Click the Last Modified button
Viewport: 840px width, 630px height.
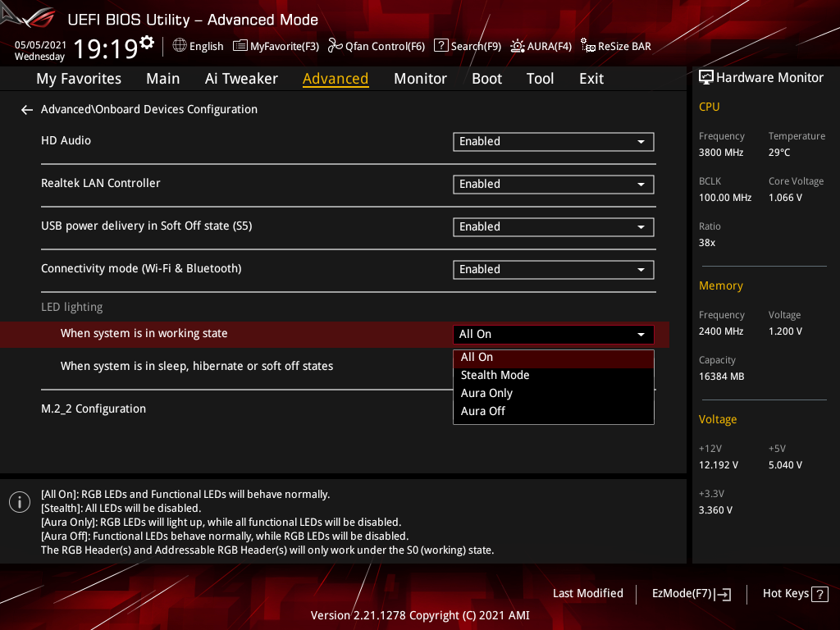click(587, 593)
